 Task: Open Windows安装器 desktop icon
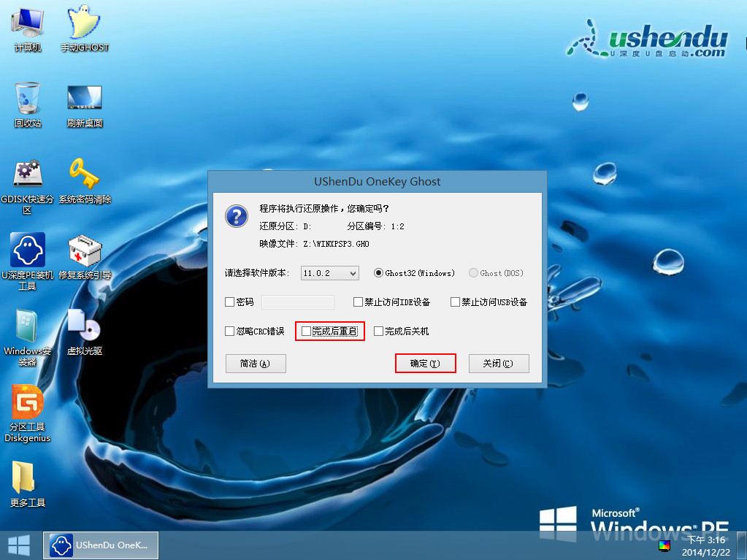[28, 327]
